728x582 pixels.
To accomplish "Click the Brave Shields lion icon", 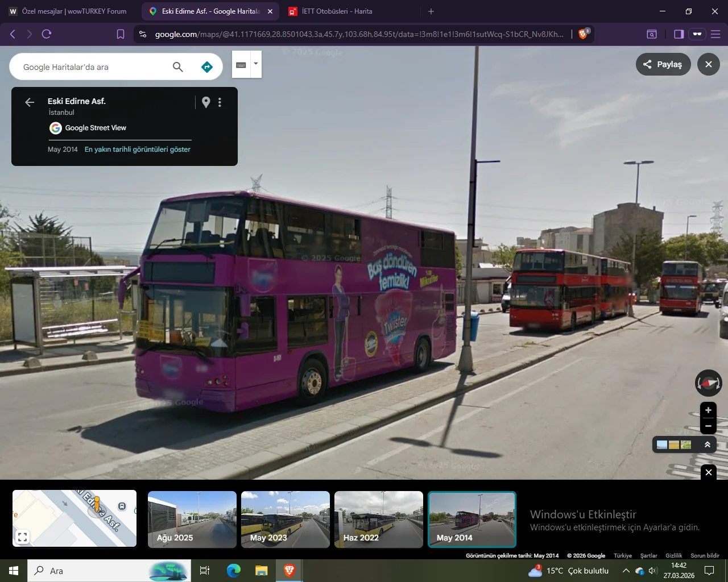I will (x=583, y=34).
